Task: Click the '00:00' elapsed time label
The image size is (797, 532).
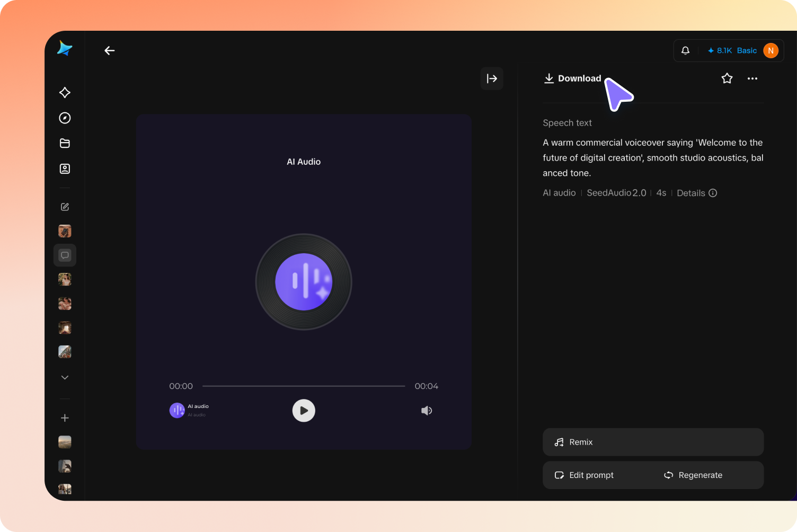Action: coord(181,386)
